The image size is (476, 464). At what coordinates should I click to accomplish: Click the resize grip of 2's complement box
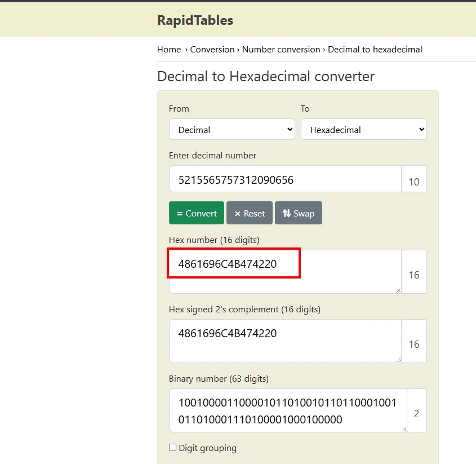coord(399,360)
